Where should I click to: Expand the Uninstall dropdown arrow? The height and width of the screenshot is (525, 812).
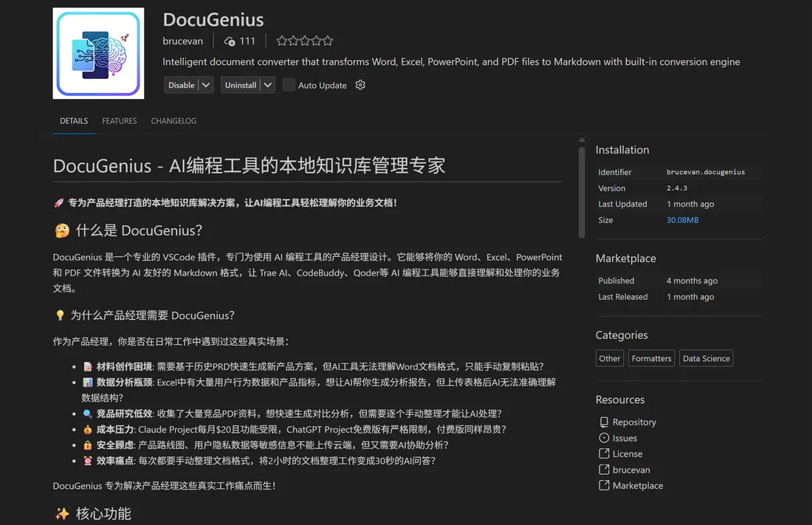[x=268, y=85]
